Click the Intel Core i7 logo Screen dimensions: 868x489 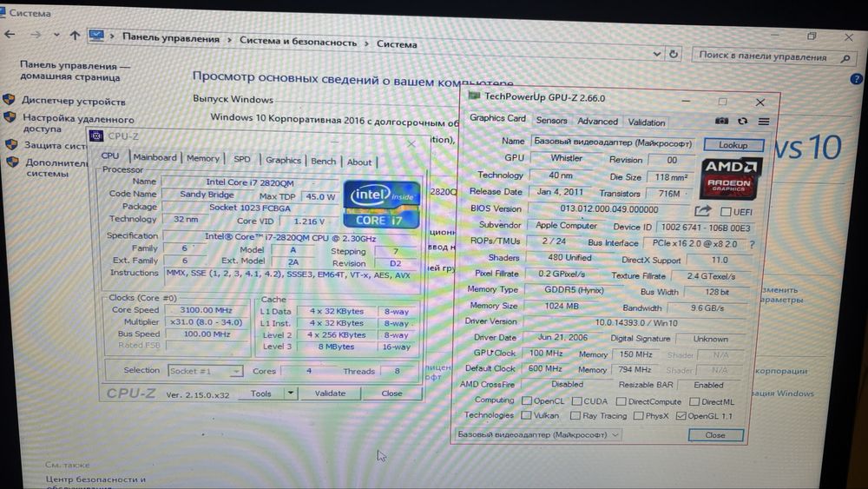point(381,204)
